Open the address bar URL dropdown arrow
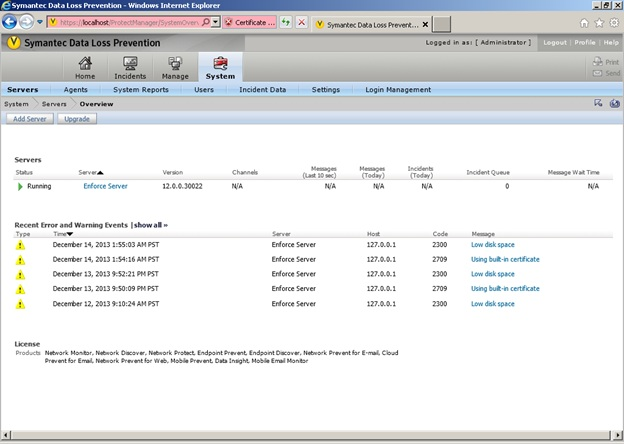Viewport: 624px width, 444px height. point(213,22)
